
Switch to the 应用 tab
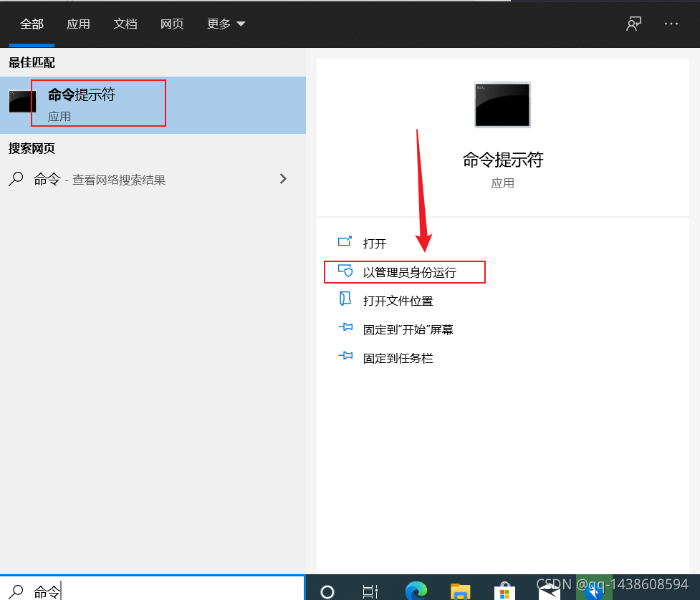[x=78, y=24]
